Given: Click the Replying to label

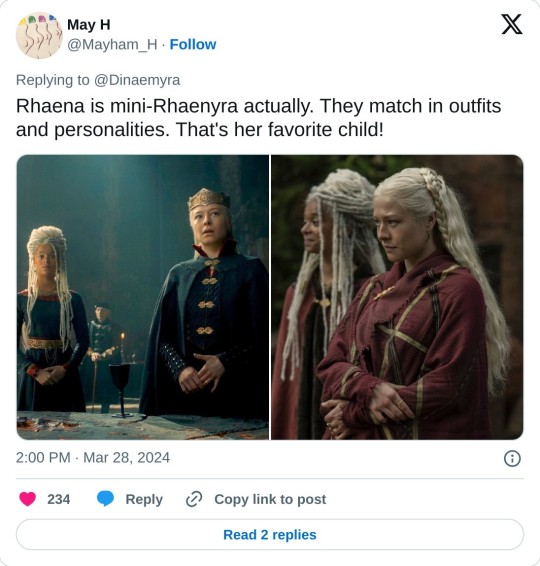Looking at the screenshot, I should point(52,80).
